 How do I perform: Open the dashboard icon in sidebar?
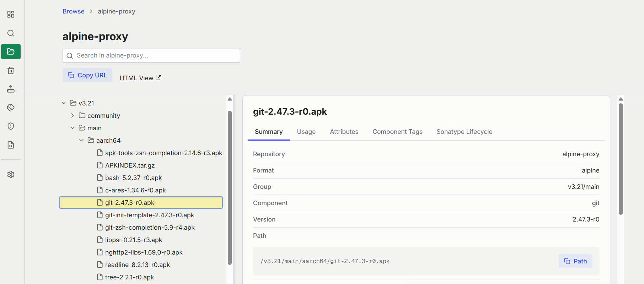coord(11,14)
